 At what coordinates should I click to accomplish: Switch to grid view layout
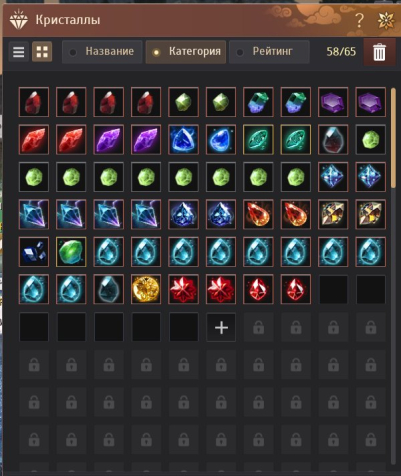tap(42, 52)
